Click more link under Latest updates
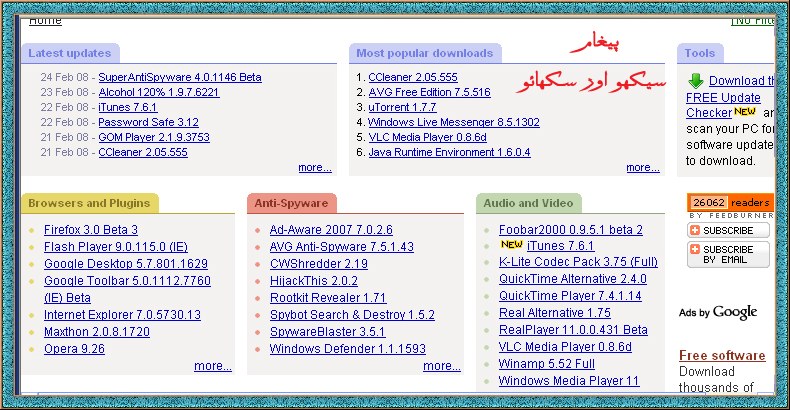The image size is (790, 410). click(x=315, y=168)
